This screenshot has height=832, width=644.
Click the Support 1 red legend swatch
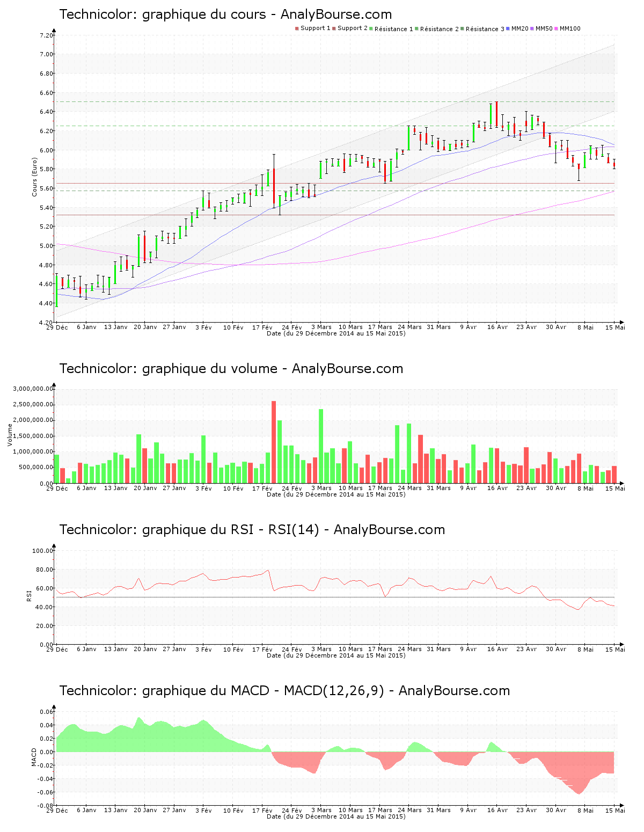tap(297, 28)
